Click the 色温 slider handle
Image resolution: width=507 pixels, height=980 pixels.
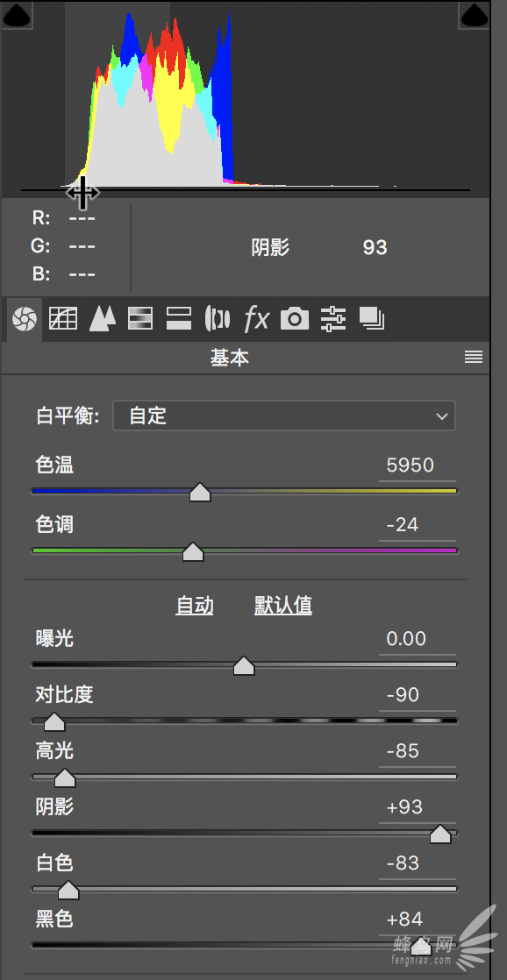[200, 493]
